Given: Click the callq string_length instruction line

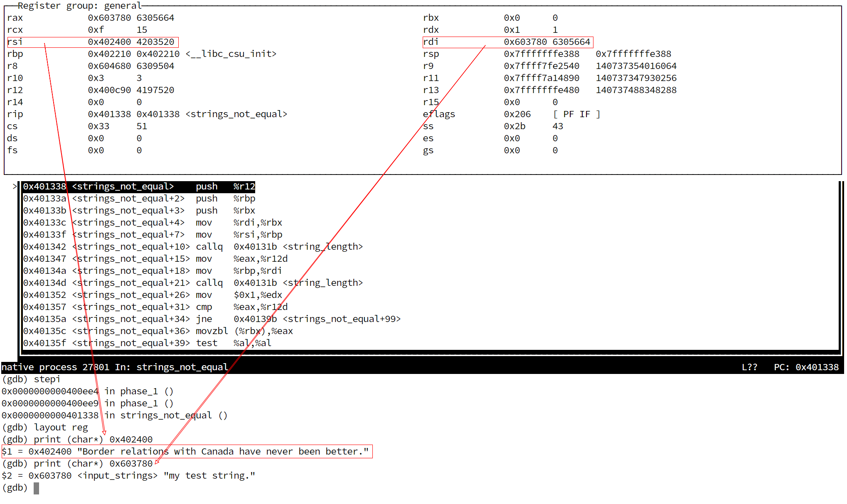Looking at the screenshot, I should coord(191,246).
